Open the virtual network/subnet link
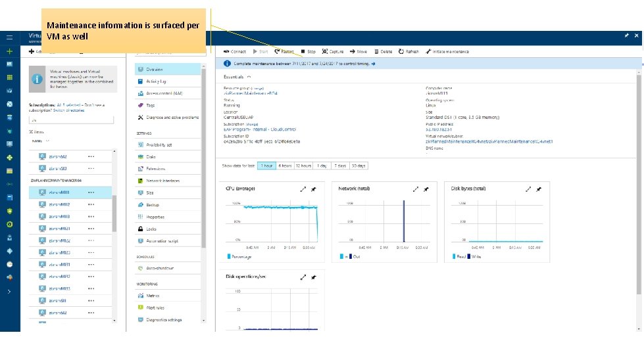Screen dimensions: 644x362 click(x=489, y=141)
